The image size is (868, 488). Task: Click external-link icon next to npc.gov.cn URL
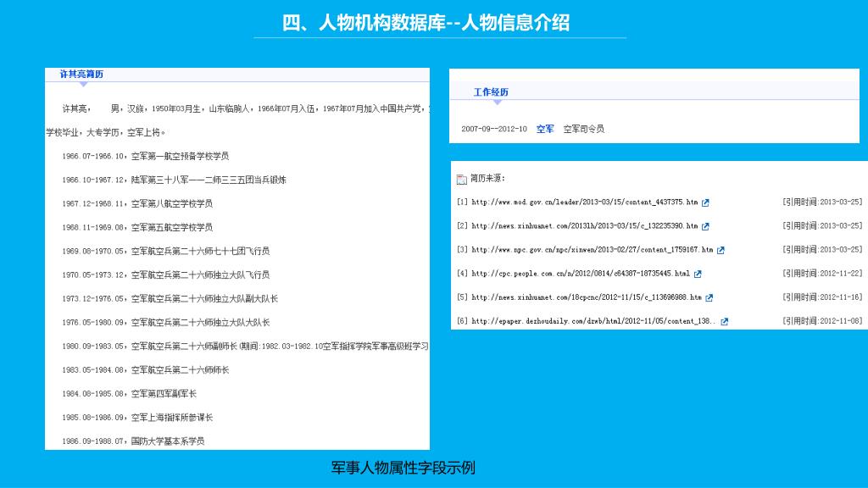pos(721,250)
